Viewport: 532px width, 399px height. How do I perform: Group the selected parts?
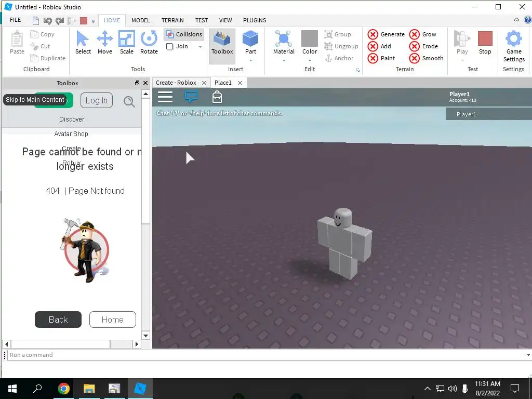[x=338, y=34]
